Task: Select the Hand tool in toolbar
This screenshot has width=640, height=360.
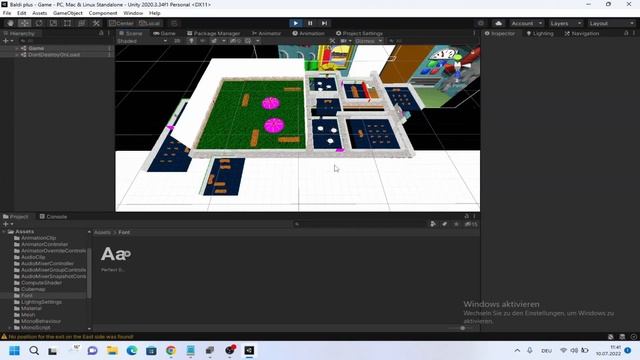Action: coord(10,23)
